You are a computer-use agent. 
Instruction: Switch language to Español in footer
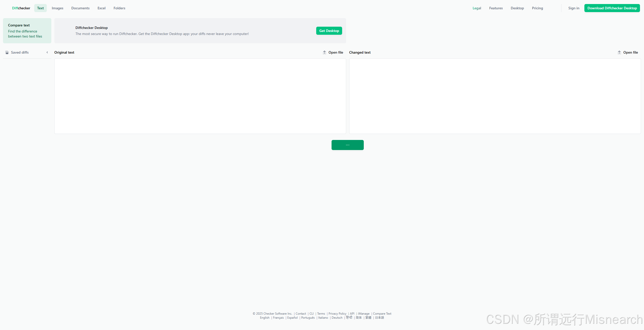[292, 318]
